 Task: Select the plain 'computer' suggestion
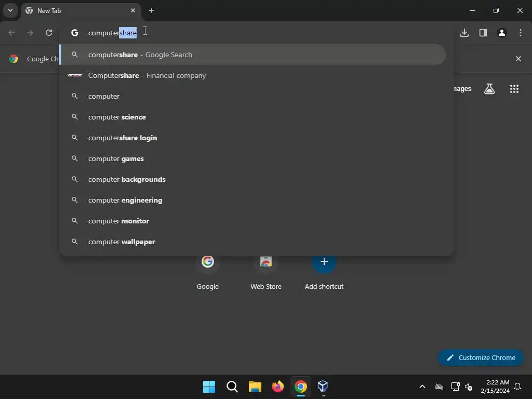[x=253, y=96]
